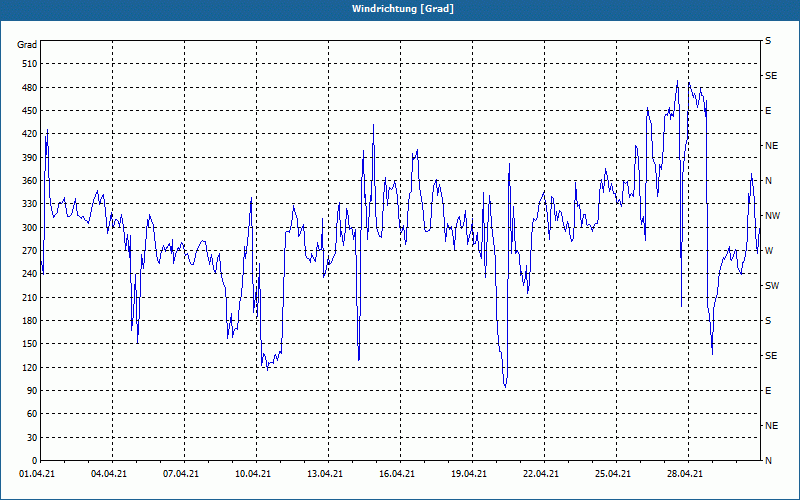The width and height of the screenshot is (800, 500).
Task: Click the SE compass label near 480
Action: coord(771,76)
